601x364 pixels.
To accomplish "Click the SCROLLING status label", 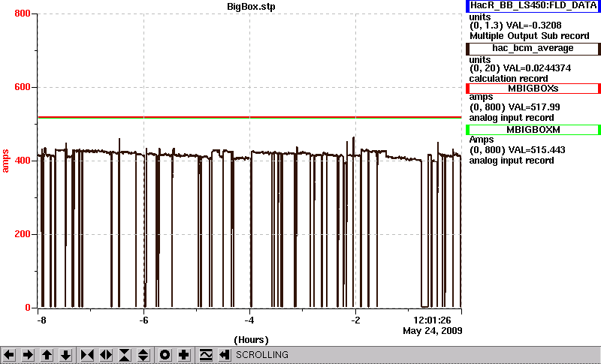I will [x=262, y=355].
